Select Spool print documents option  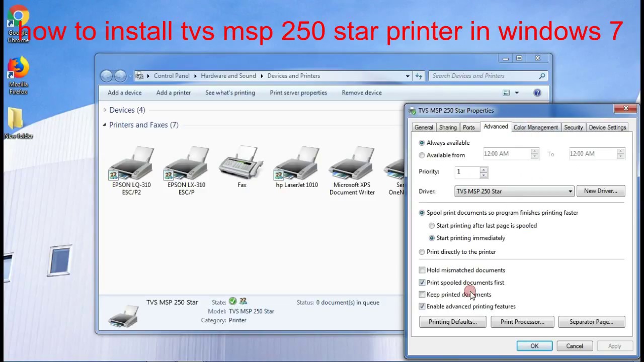pos(422,213)
